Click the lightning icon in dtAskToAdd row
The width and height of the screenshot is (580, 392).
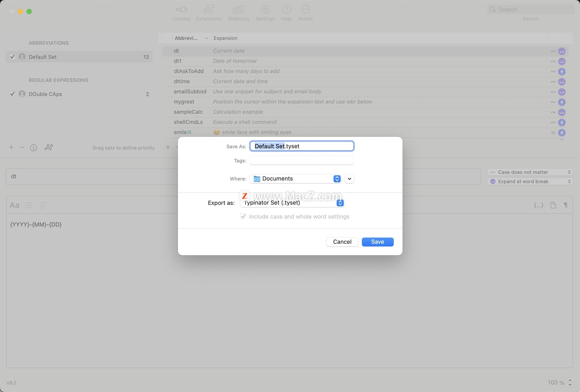pyautogui.click(x=562, y=72)
